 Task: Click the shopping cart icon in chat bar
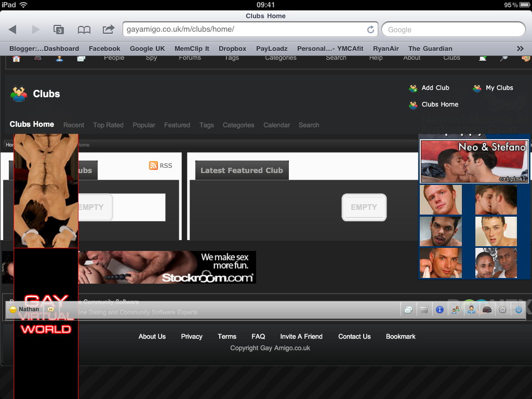pos(424,310)
